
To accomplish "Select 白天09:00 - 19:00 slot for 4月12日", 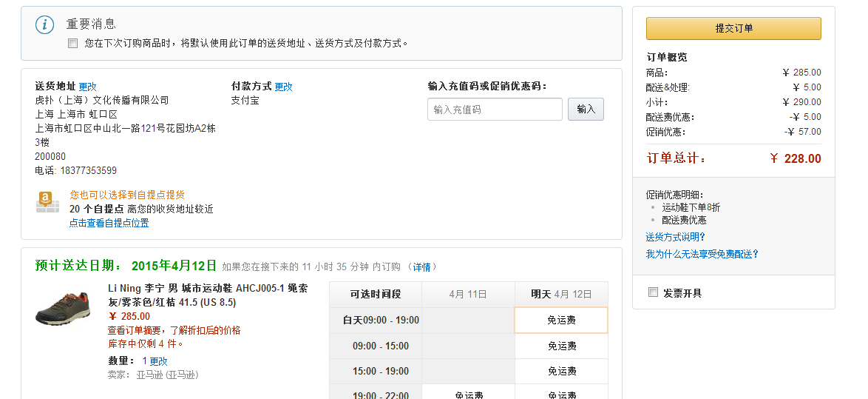I will [x=561, y=321].
